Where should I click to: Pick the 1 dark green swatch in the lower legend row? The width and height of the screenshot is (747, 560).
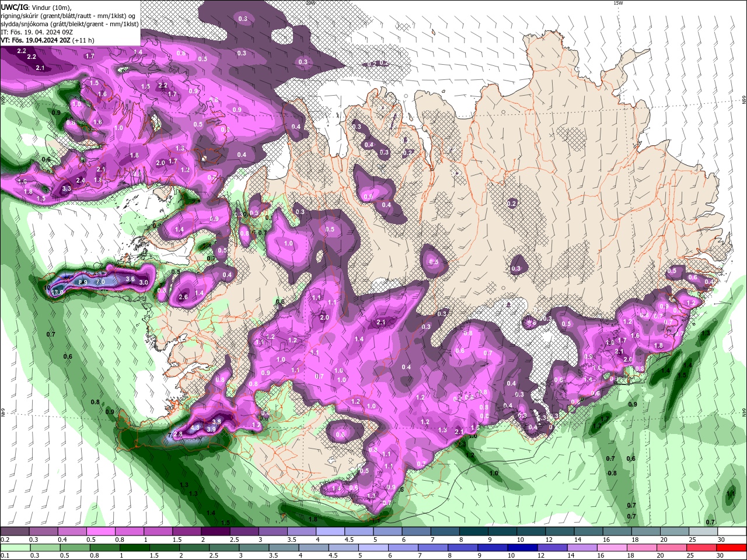coord(134,548)
